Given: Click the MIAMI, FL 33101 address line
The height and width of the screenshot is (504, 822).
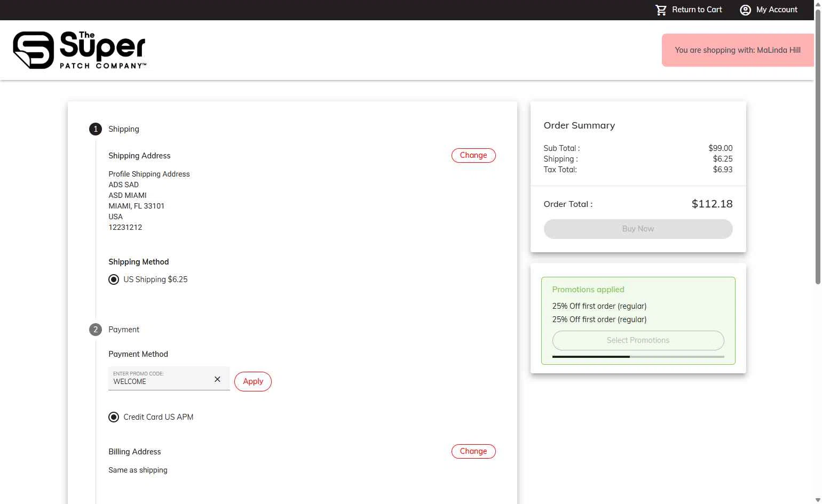Looking at the screenshot, I should pos(137,206).
